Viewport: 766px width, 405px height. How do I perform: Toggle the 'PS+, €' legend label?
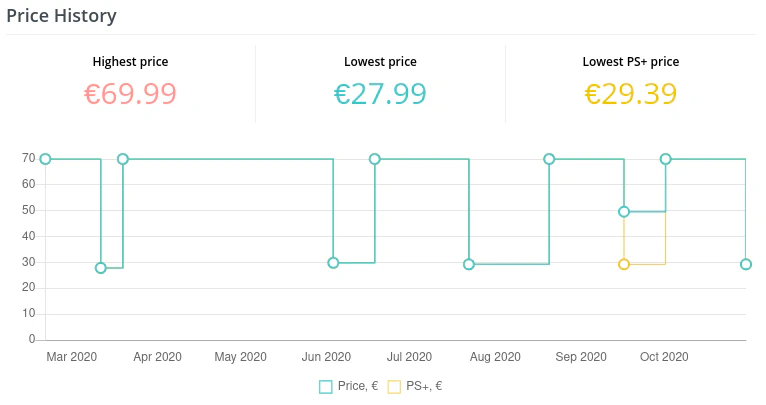[x=424, y=386]
